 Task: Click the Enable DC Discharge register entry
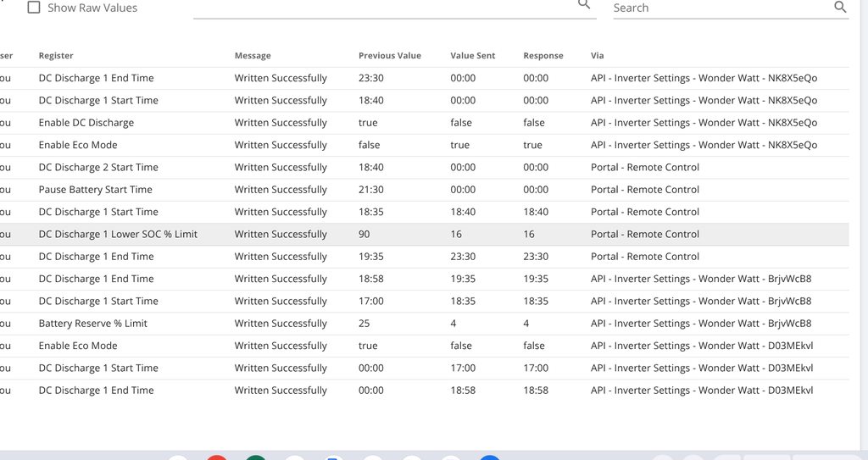(86, 123)
